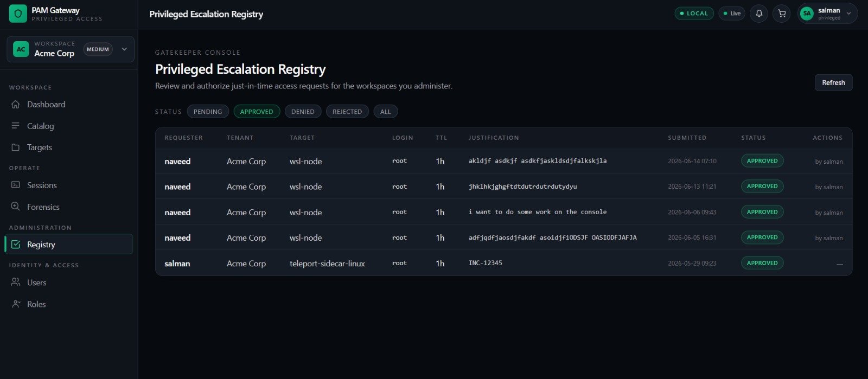Select requester salman in the last row

[177, 264]
